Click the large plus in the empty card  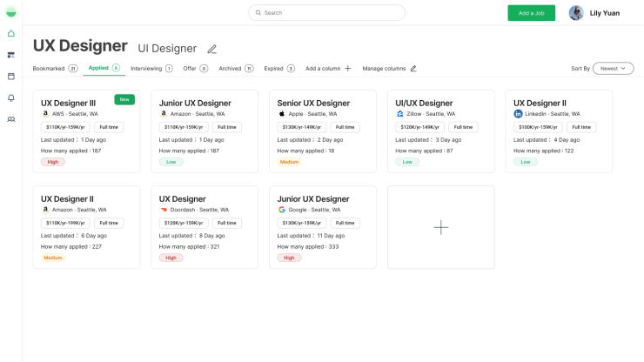tap(441, 227)
